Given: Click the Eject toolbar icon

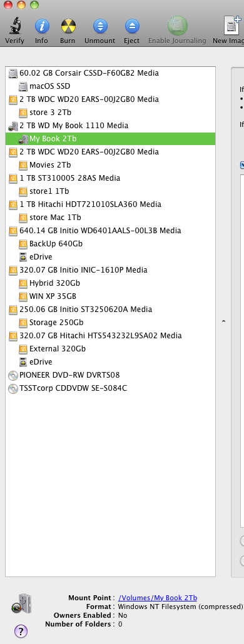Looking at the screenshot, I should click(132, 26).
